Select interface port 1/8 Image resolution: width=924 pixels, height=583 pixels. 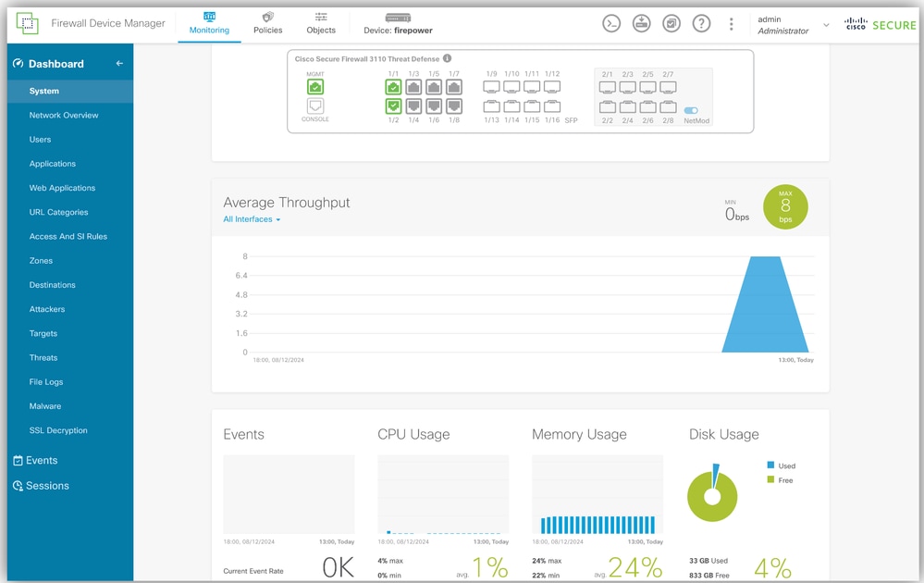454,106
